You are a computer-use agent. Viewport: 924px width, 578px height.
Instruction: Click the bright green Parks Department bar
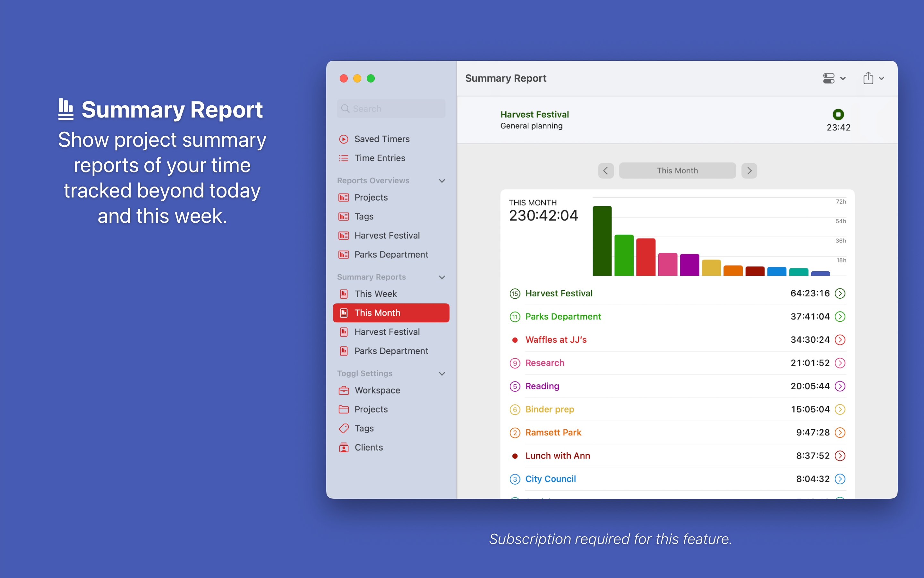pos(624,255)
